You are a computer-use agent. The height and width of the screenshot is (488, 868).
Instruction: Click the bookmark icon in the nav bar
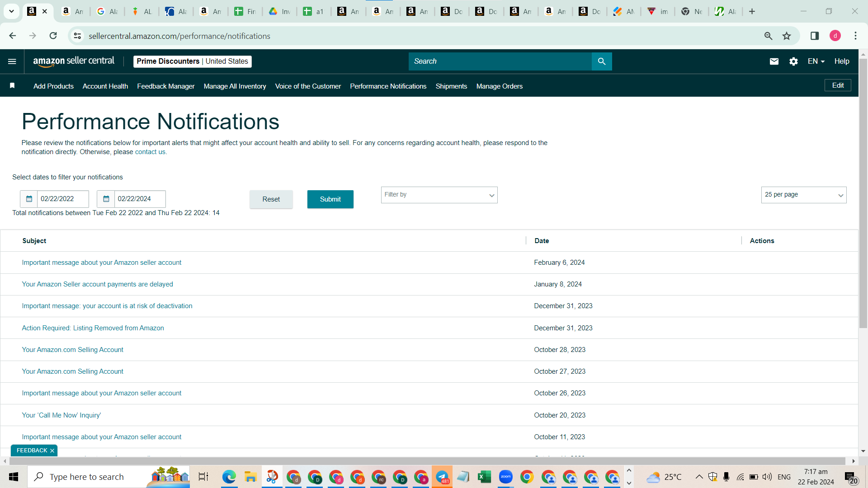coord(12,86)
